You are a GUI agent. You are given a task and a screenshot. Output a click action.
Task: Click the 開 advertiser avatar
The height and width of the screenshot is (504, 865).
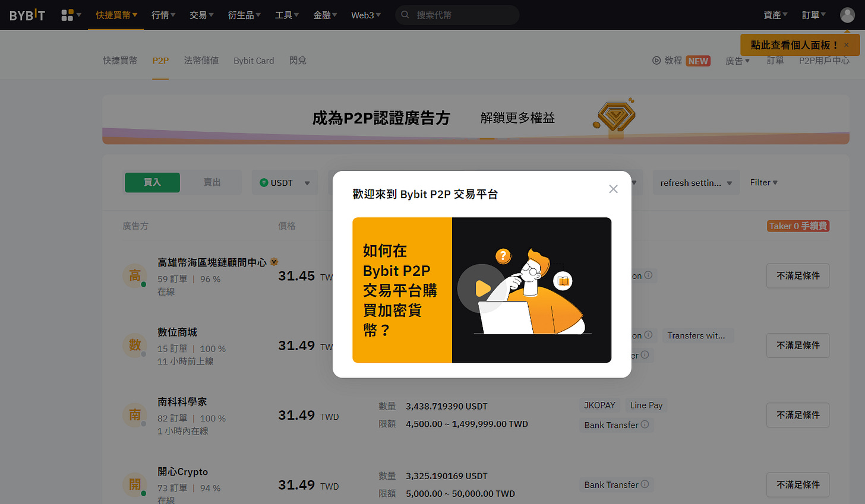[x=135, y=484]
